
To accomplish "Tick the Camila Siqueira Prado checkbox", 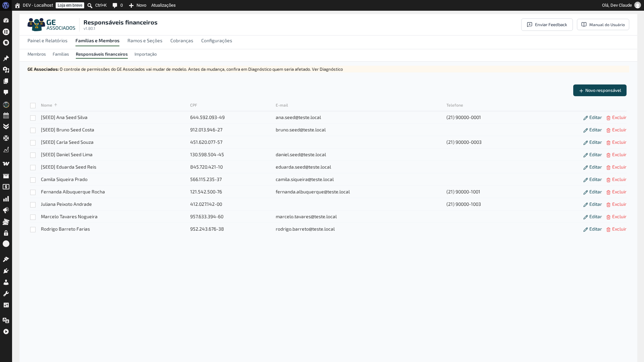I will 33,180.
